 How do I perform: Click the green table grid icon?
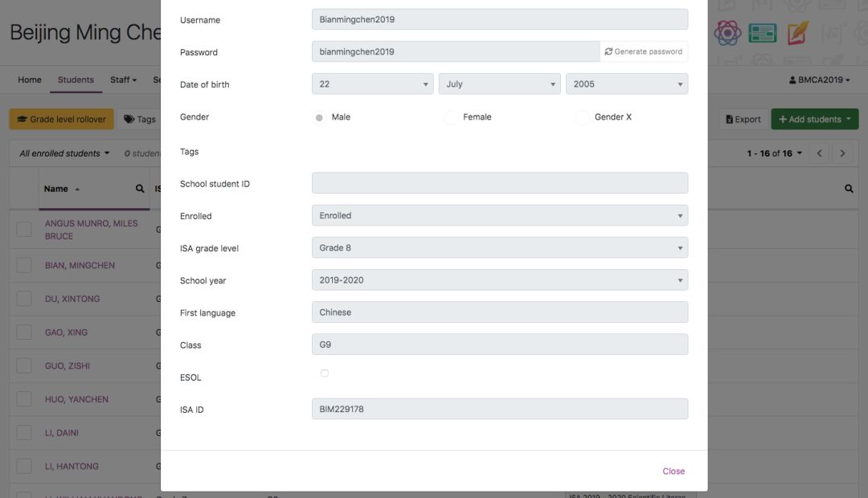coord(762,33)
